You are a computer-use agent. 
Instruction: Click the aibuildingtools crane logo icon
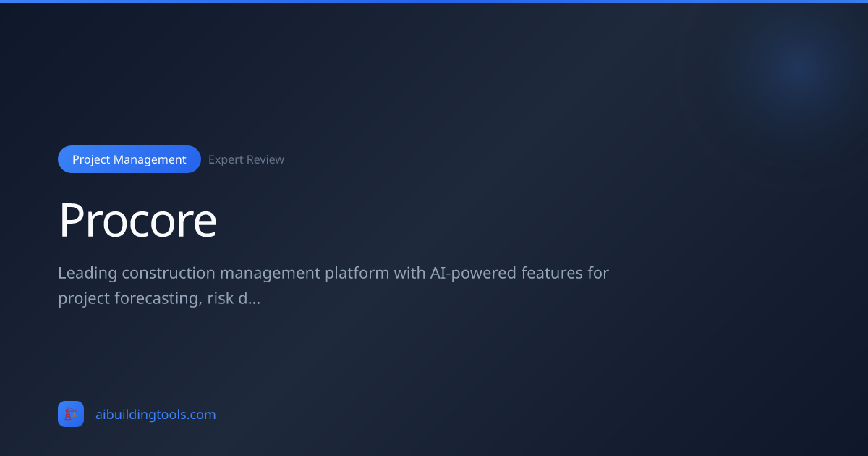71,414
